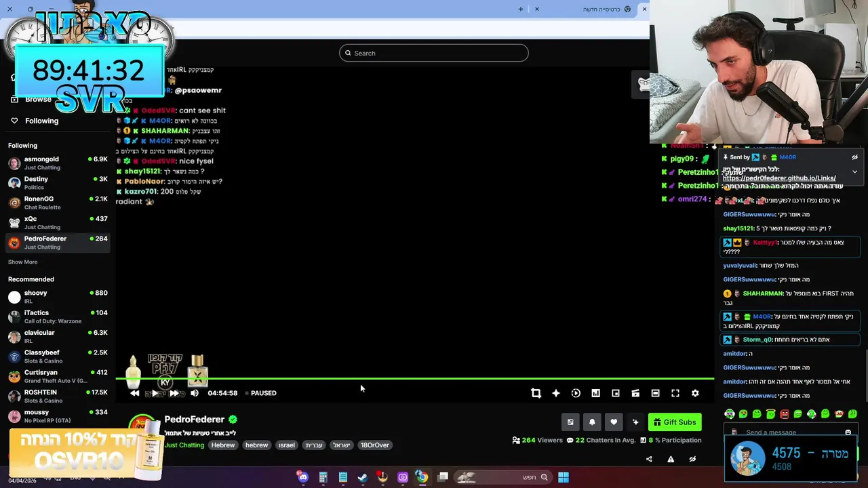
Task: Select the ישראל tag
Action: coord(342,445)
